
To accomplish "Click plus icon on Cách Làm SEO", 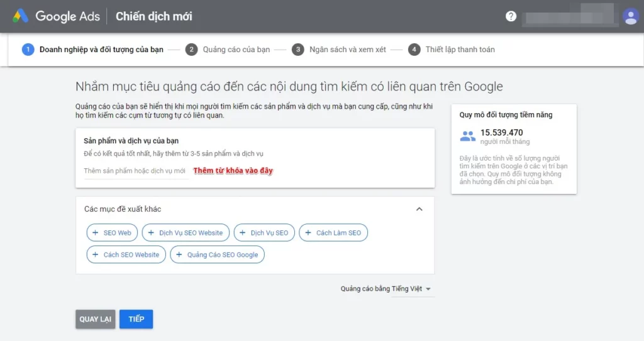I will point(308,232).
